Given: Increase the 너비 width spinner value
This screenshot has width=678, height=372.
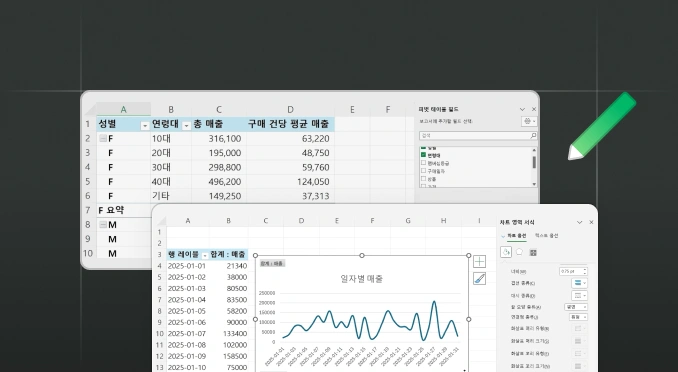Looking at the screenshot, I should (x=585, y=269).
